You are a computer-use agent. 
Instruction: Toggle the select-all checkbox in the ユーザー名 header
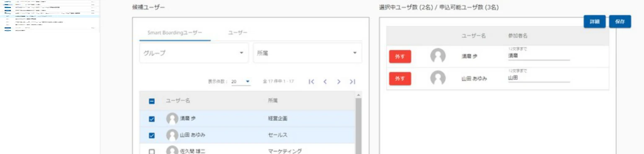coord(152,101)
